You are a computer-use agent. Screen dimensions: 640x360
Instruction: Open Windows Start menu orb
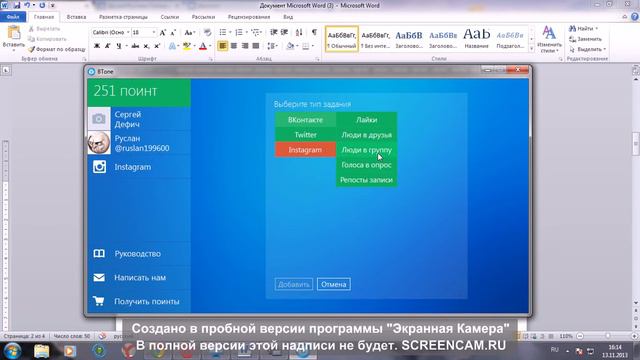point(13,351)
